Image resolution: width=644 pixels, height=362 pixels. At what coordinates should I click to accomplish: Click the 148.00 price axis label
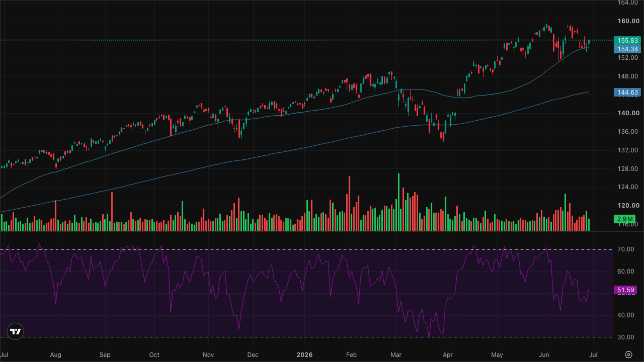(628, 76)
